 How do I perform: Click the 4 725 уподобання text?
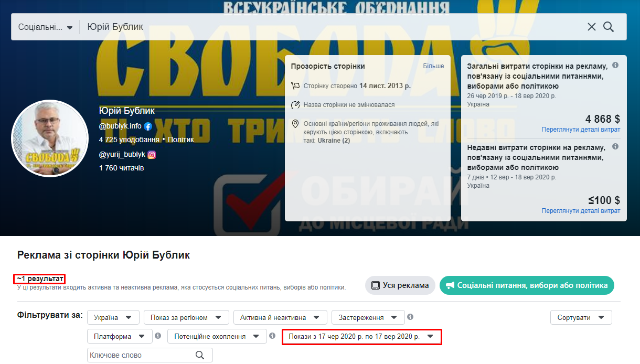(x=129, y=140)
